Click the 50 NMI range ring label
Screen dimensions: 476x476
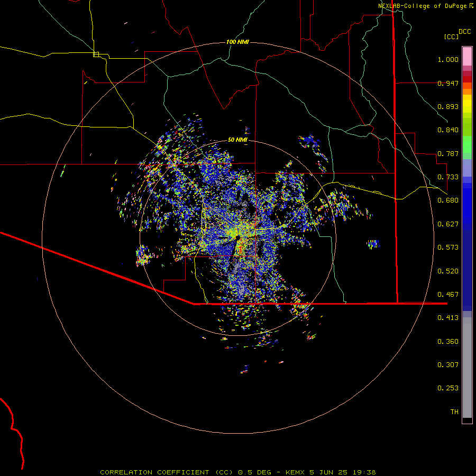tap(237, 140)
